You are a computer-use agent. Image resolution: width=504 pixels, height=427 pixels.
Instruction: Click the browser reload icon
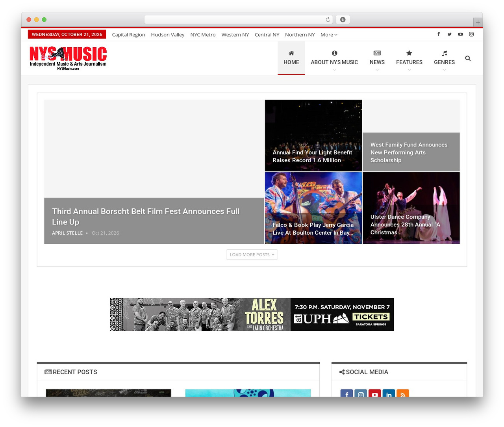(x=328, y=20)
